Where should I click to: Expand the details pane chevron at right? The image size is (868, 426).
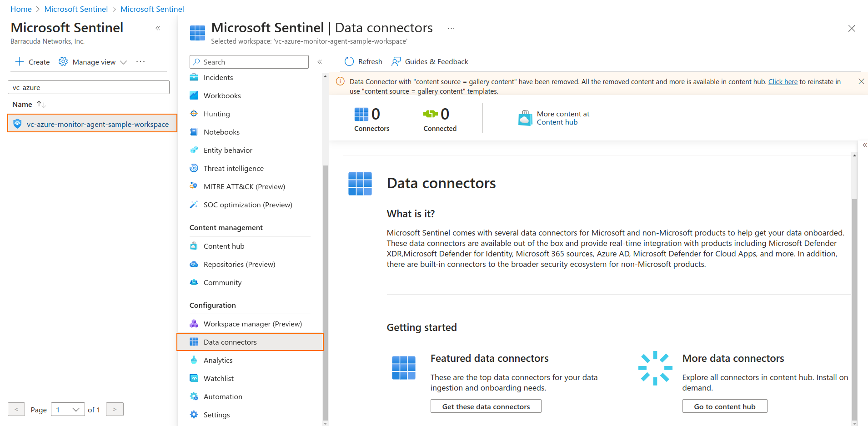click(865, 145)
